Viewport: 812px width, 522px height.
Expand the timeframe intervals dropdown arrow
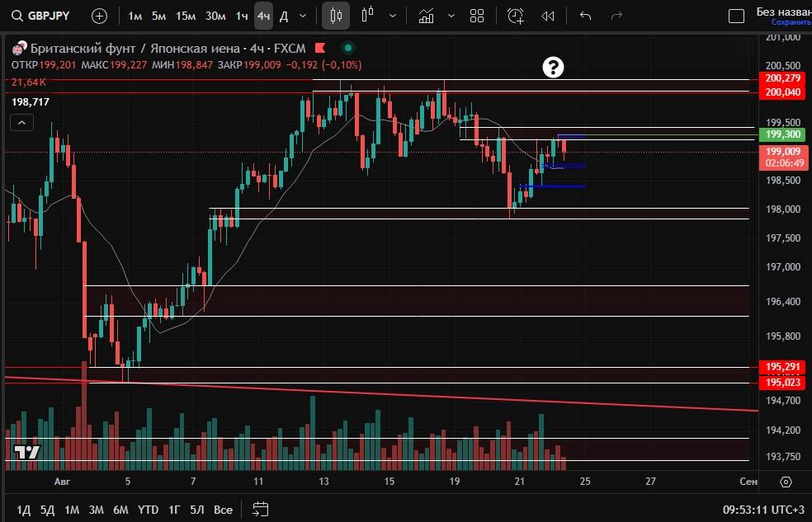tap(303, 16)
